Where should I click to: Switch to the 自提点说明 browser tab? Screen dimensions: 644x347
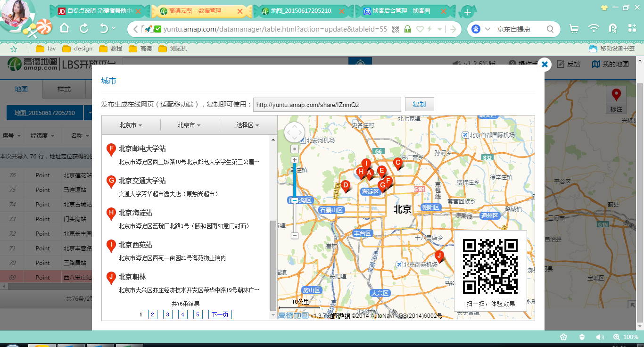(99, 11)
